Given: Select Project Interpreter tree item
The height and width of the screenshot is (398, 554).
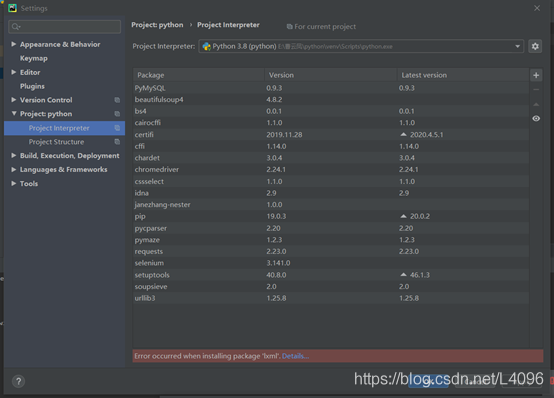Looking at the screenshot, I should [x=64, y=128].
